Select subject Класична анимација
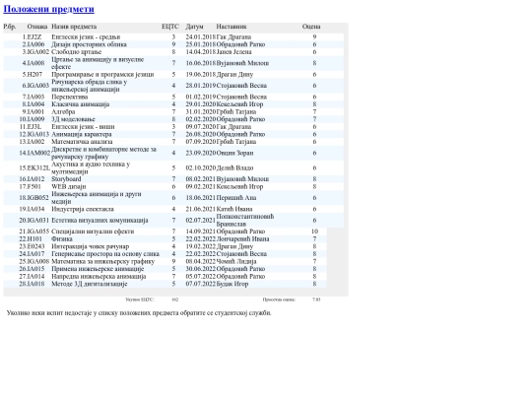This screenshot has height=399, width=532. pyautogui.click(x=81, y=104)
